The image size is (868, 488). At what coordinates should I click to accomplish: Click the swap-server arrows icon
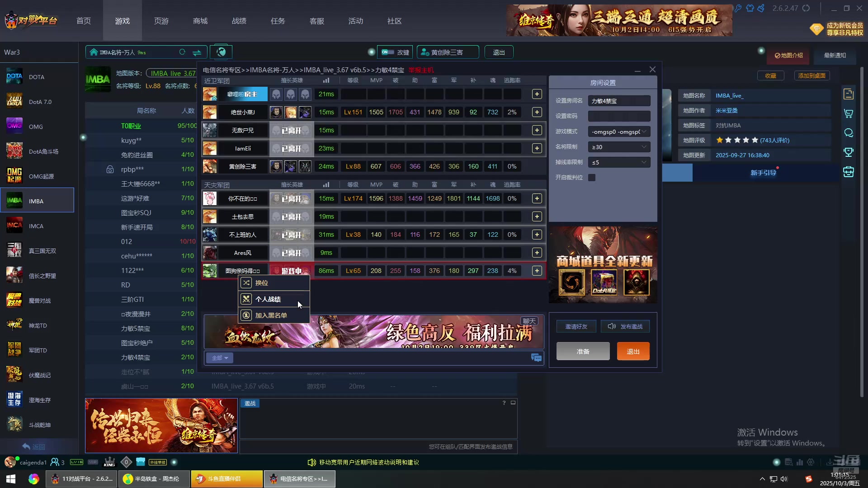point(197,52)
